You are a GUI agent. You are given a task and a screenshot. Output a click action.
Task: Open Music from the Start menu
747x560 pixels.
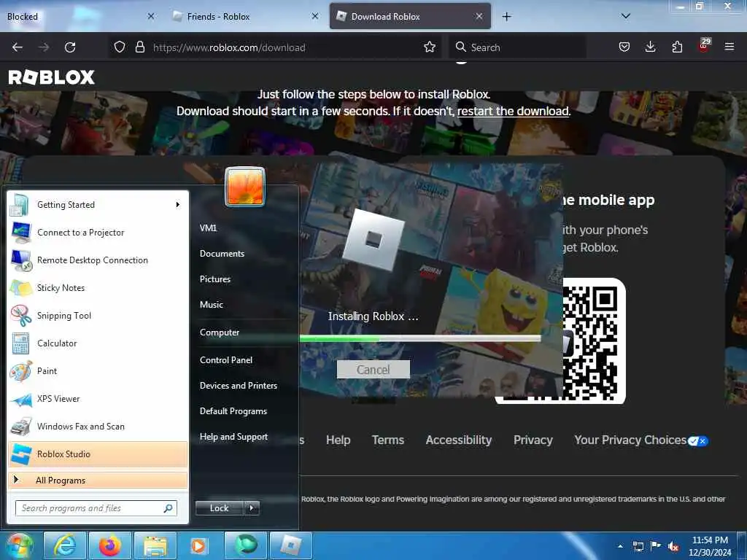211,305
